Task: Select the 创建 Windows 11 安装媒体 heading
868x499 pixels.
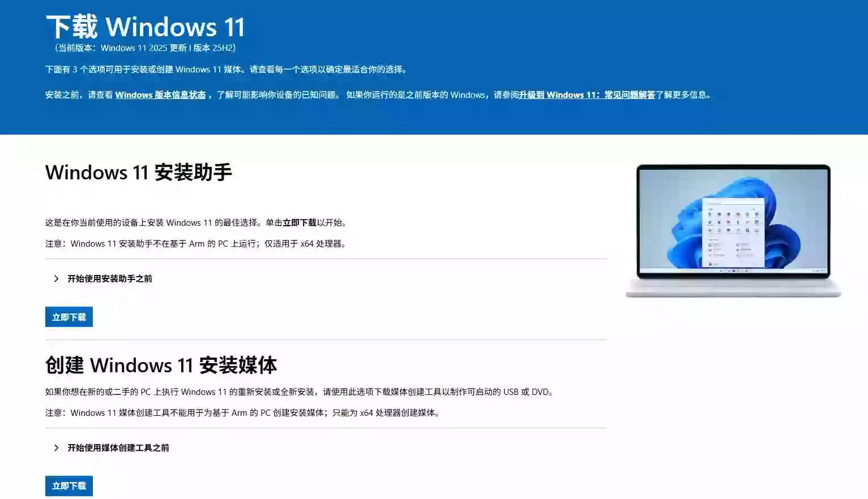Action: [161, 365]
